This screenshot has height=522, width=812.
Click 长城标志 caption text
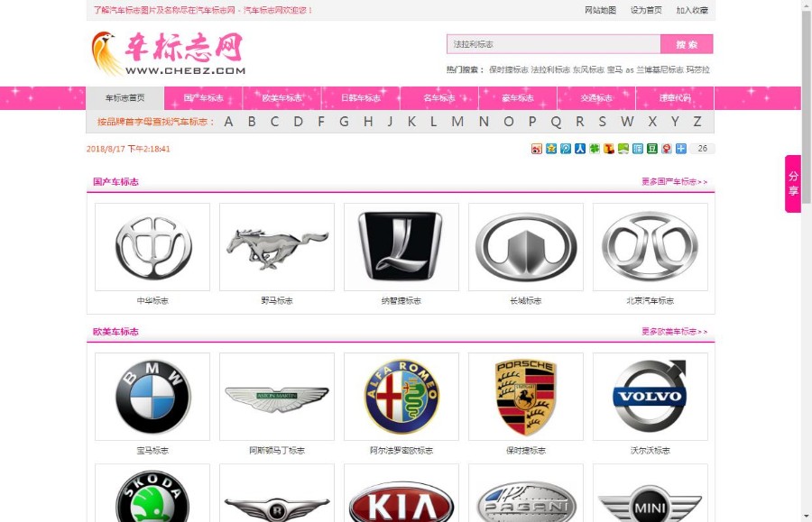[526, 300]
